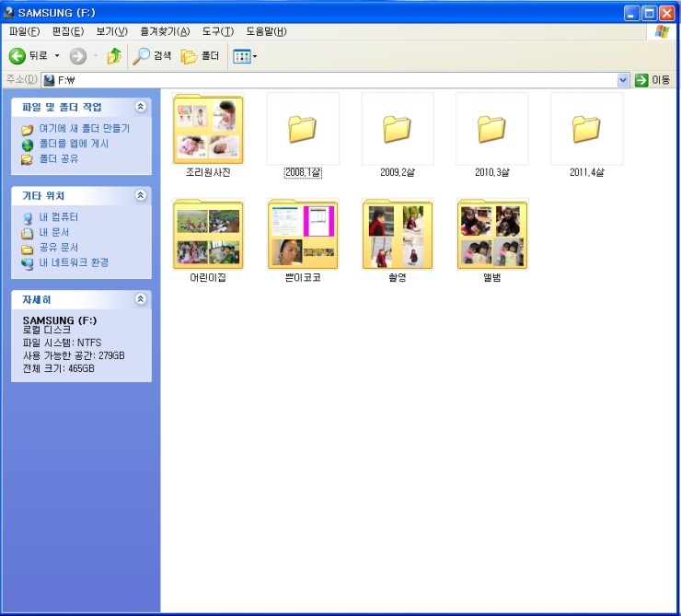This screenshot has width=681, height=616.
Task: Open the 2008.1살 folder icon
Action: (x=302, y=129)
